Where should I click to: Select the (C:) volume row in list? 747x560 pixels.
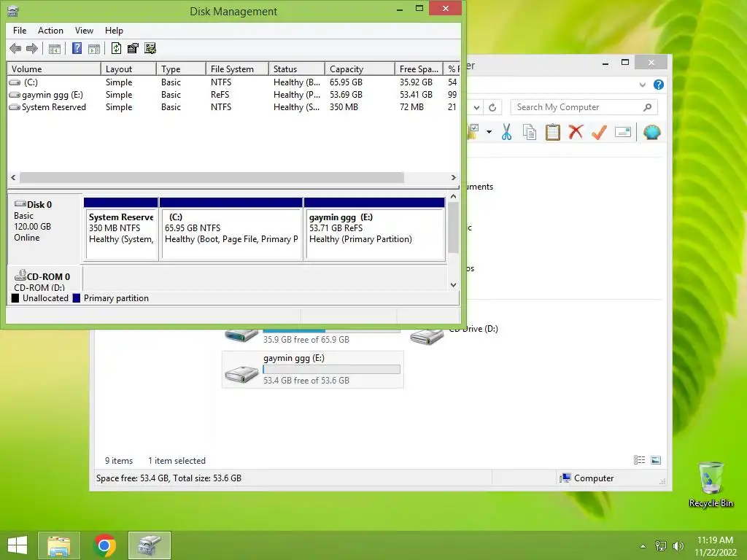[233, 82]
